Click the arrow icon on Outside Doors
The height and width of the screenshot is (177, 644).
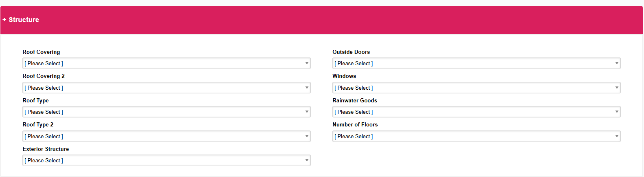pos(617,63)
